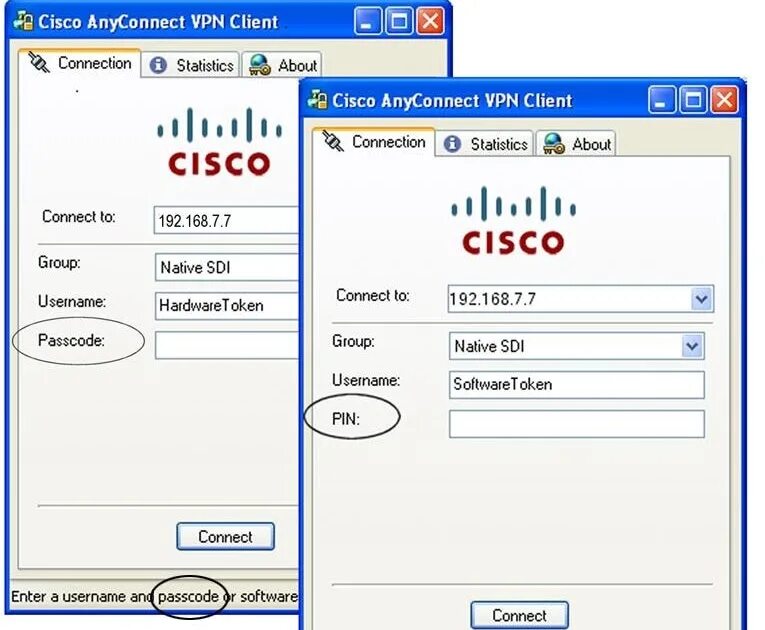Close the back AnyConnect window
The width and height of the screenshot is (765, 630).
[x=431, y=21]
